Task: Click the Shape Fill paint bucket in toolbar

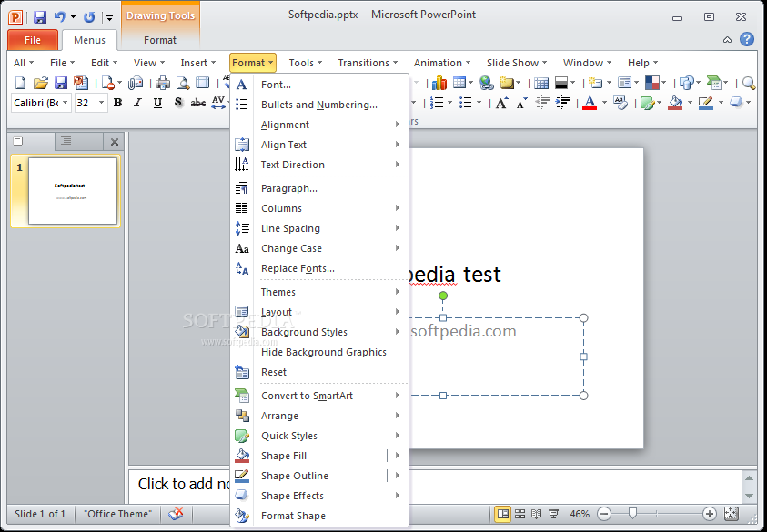Action: point(675,103)
